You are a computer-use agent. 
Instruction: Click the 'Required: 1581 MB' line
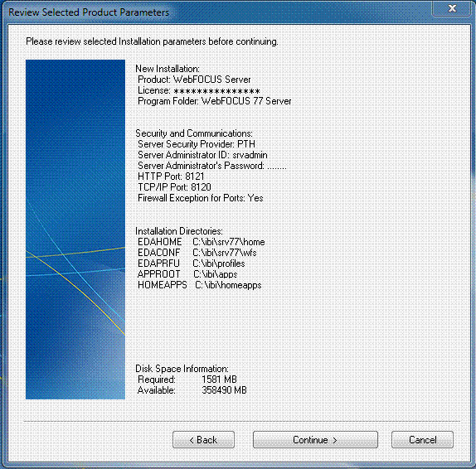[187, 380]
